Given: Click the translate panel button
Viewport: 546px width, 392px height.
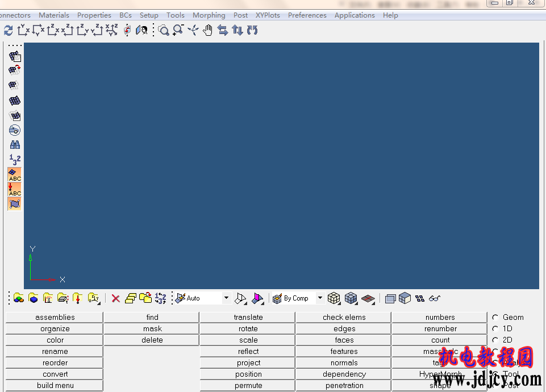Looking at the screenshot, I should [248, 318].
